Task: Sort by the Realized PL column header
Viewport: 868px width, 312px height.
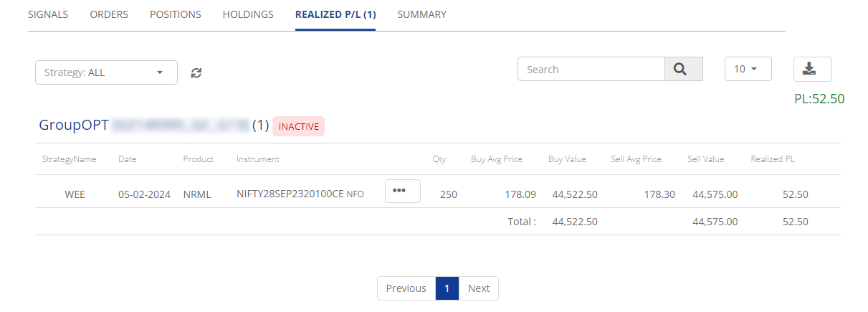Action: coord(772,159)
